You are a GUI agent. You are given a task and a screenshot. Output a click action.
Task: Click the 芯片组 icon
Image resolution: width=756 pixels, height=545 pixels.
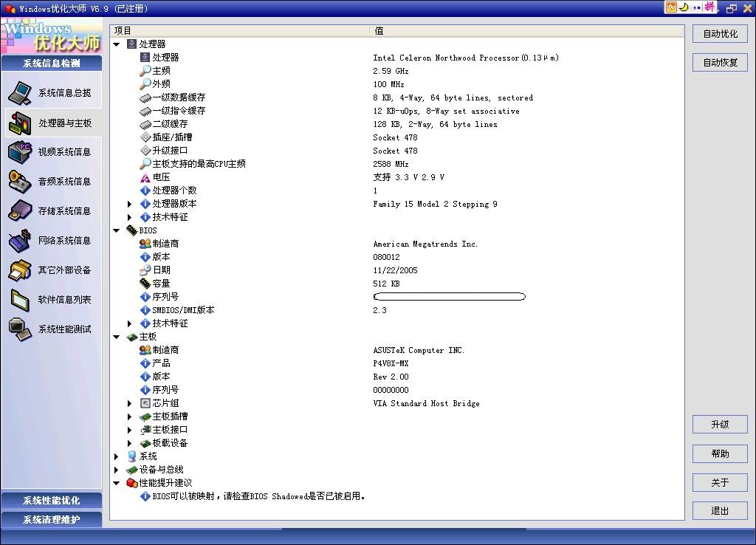click(x=145, y=403)
